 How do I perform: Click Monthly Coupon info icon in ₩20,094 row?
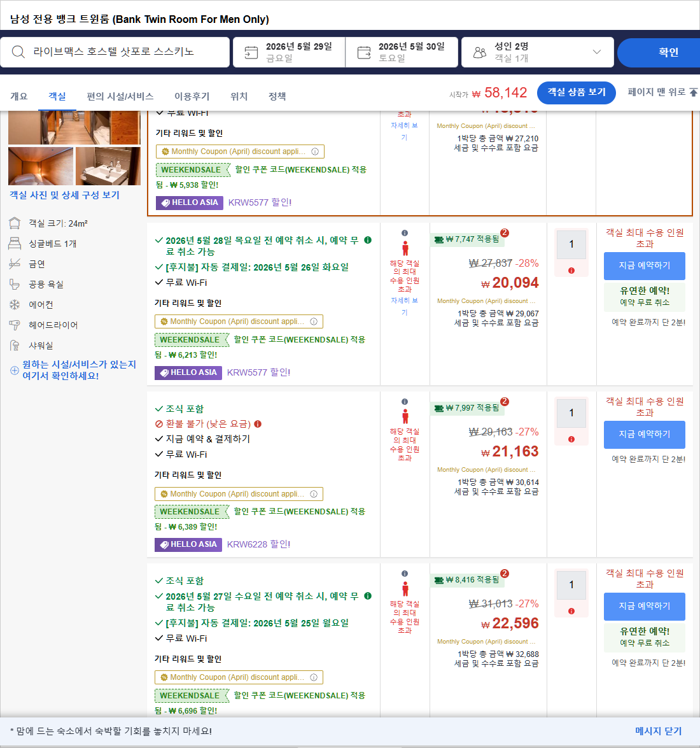tap(314, 321)
